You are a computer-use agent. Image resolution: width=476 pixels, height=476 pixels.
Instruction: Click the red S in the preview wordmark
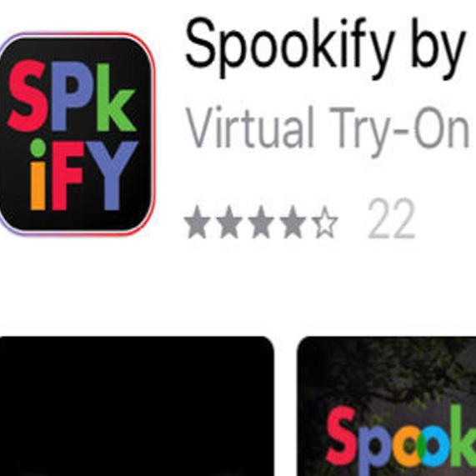coord(341,435)
